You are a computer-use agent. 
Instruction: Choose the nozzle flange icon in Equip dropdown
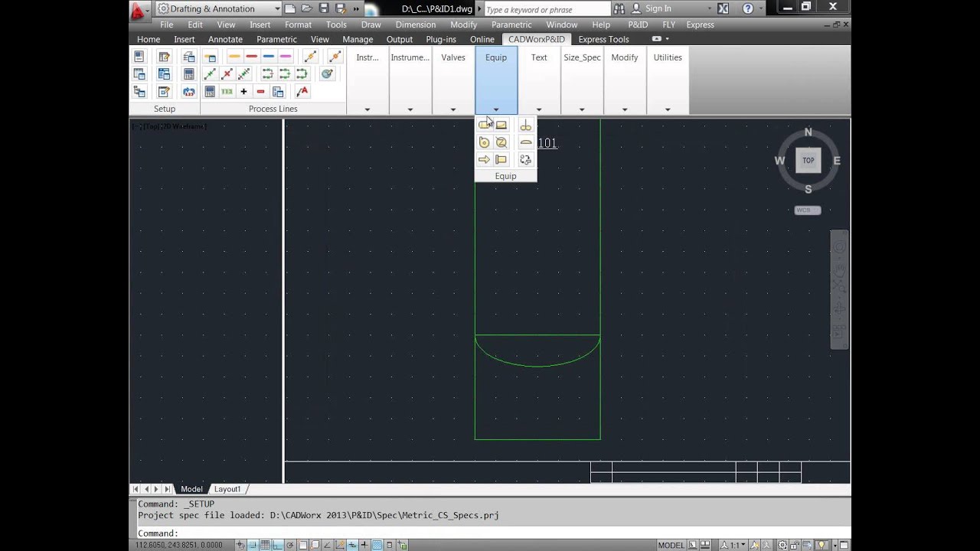(501, 160)
